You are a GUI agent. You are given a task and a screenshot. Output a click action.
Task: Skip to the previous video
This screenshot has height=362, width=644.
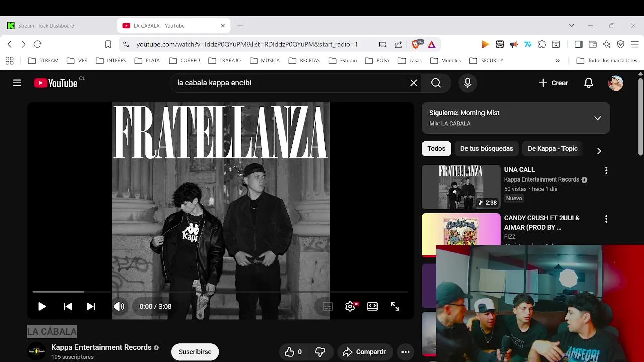[68, 306]
